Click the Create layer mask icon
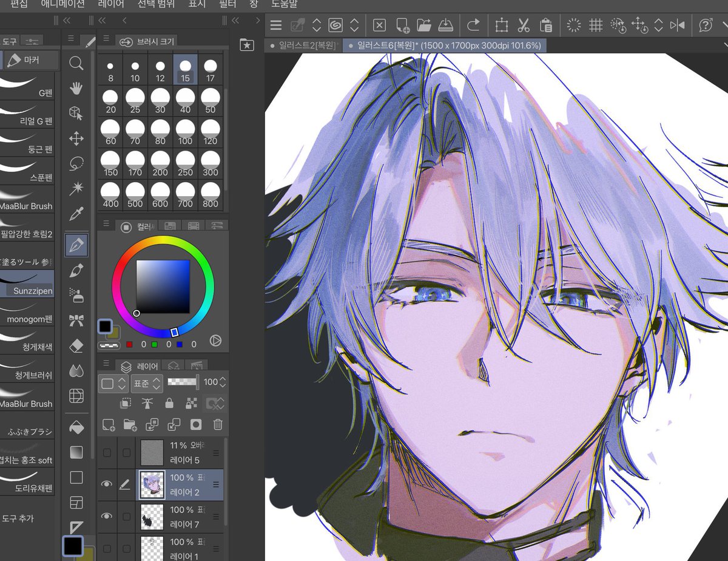 (x=196, y=424)
